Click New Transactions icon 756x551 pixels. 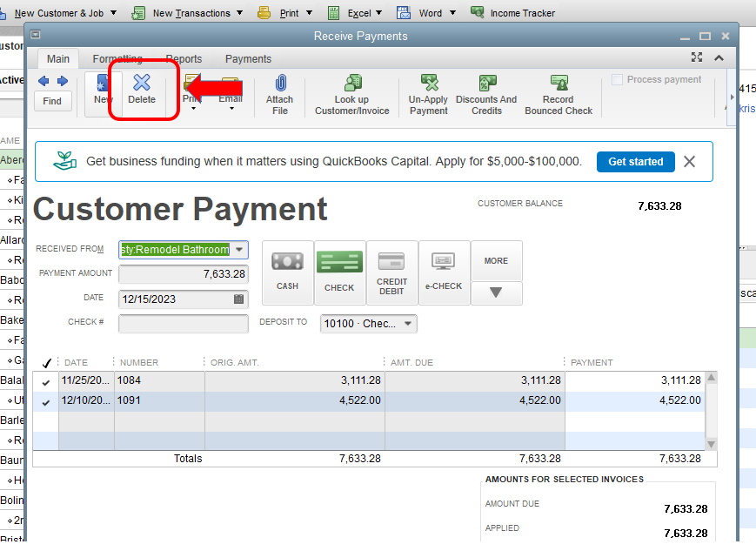click(x=138, y=13)
